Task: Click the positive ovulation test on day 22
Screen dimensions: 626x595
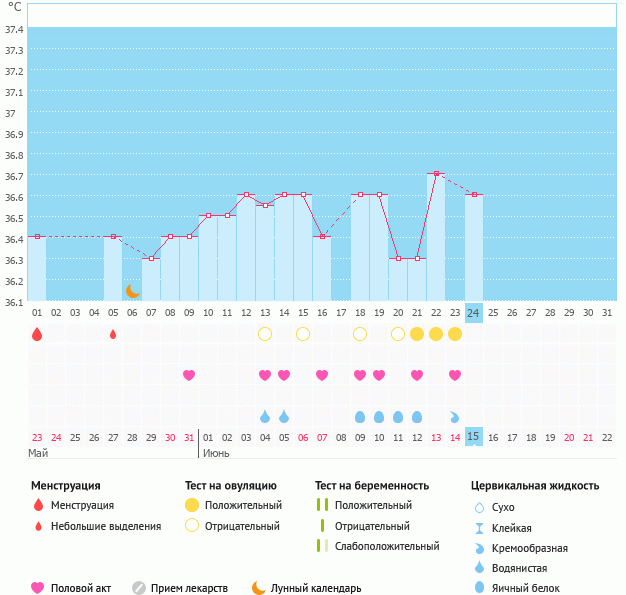Action: [x=436, y=334]
